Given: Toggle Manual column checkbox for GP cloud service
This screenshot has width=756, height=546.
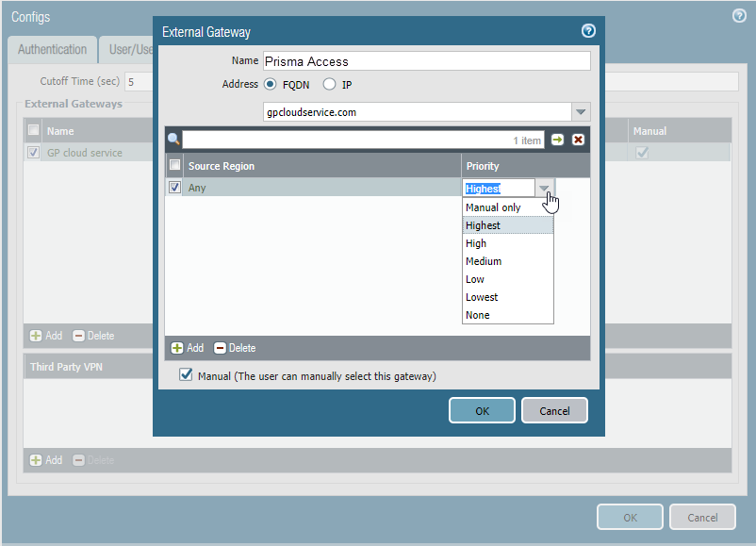Looking at the screenshot, I should [x=642, y=153].
